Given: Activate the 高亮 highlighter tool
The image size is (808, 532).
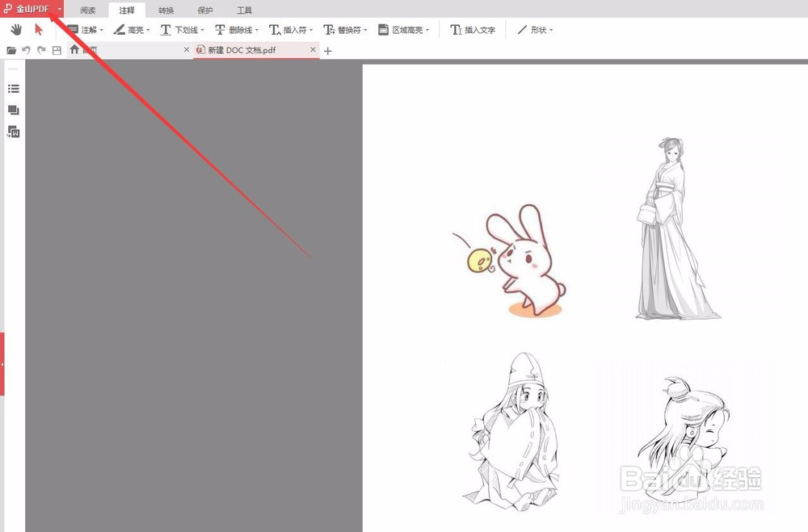Looking at the screenshot, I should coord(128,30).
